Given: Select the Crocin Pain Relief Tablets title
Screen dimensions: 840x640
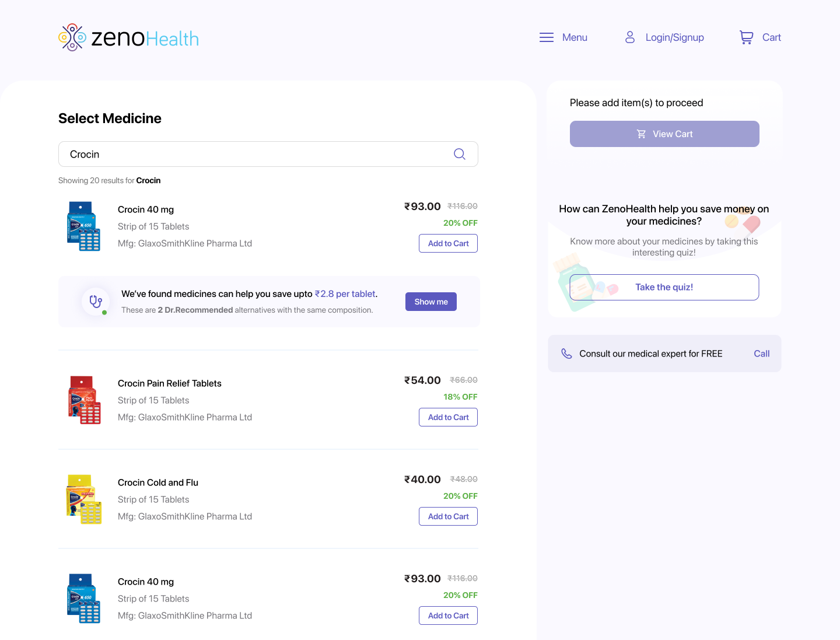Looking at the screenshot, I should pos(170,383).
